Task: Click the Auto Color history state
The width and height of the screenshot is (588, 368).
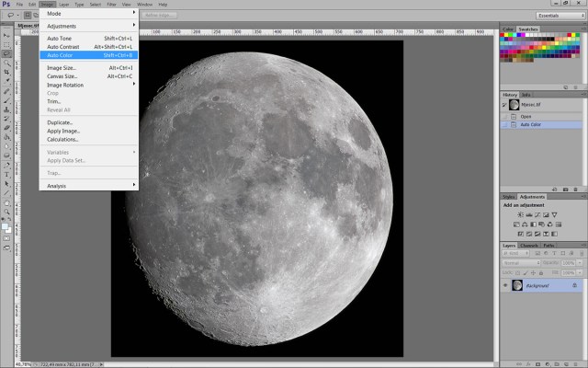Action: [531, 124]
